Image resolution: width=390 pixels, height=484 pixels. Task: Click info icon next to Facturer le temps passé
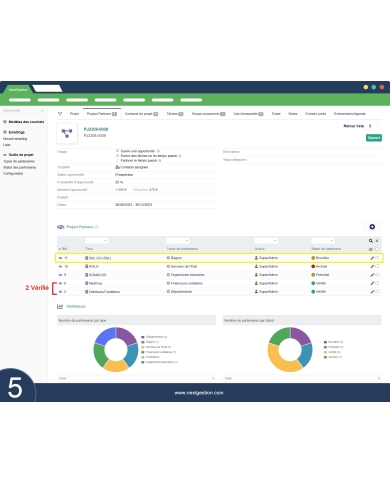click(160, 160)
